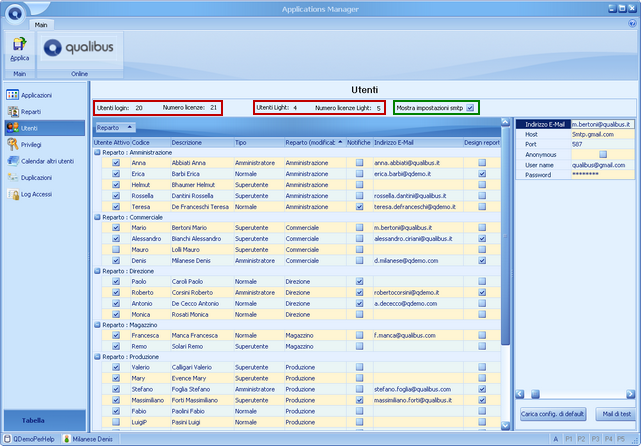The height and width of the screenshot is (446, 641).
Task: Select the Abbiati Anna description cell
Action: tap(202, 163)
